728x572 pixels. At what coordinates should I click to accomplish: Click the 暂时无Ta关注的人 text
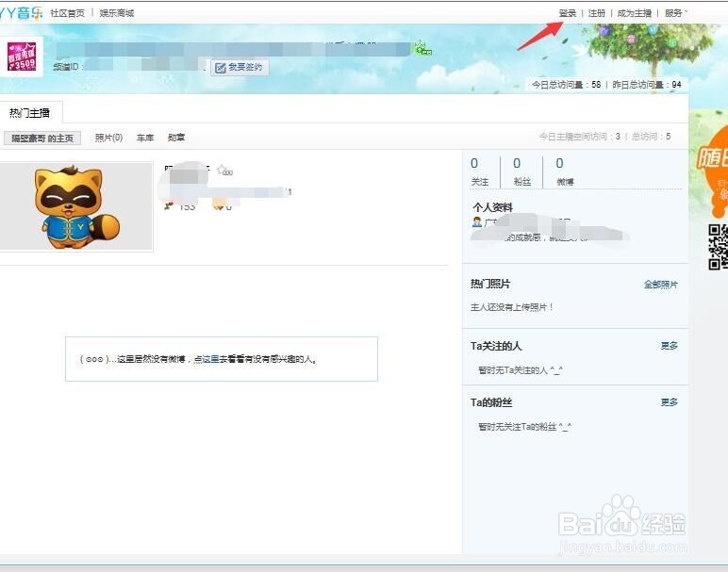tap(521, 370)
